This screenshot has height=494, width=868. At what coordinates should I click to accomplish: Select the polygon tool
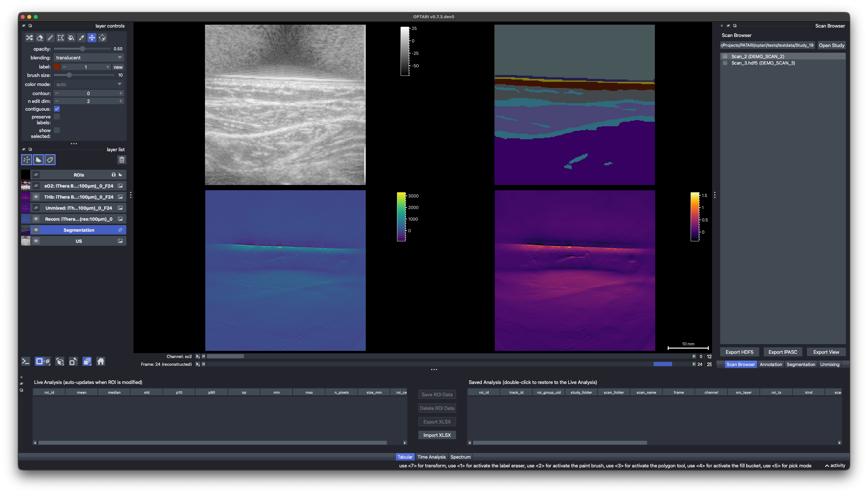tap(61, 38)
